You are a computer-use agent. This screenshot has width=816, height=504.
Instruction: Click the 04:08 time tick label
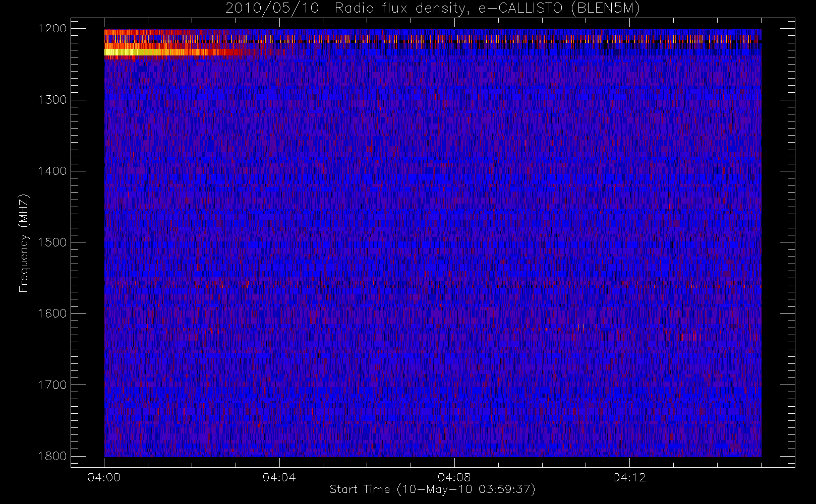454,477
